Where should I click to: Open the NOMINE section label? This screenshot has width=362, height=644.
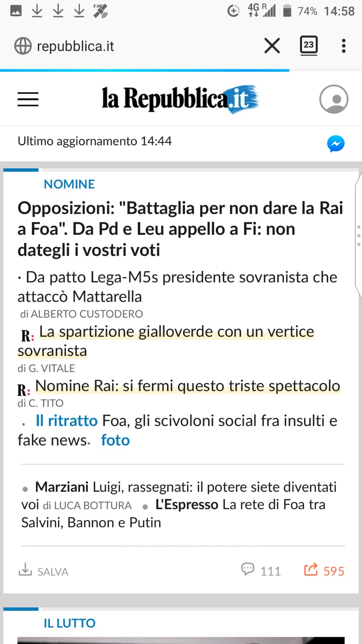[69, 184]
